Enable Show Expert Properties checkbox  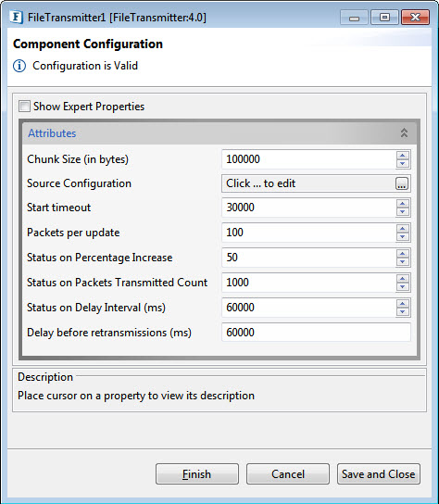click(24, 107)
